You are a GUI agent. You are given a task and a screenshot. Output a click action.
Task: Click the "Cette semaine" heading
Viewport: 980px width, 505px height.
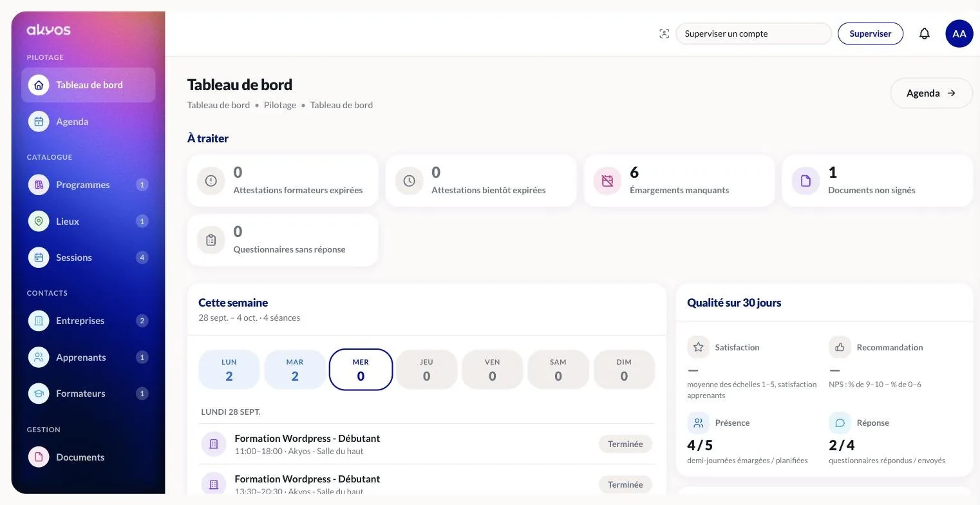233,303
